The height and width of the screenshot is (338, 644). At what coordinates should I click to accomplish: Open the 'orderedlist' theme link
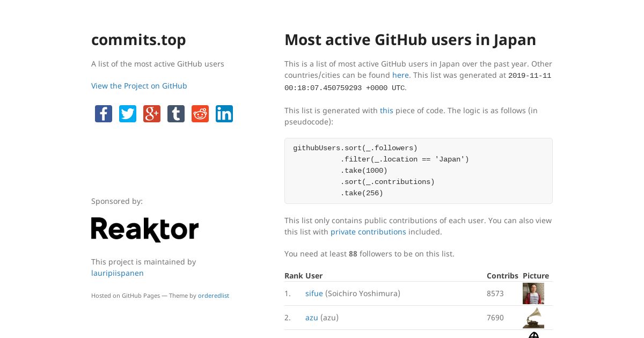214,296
